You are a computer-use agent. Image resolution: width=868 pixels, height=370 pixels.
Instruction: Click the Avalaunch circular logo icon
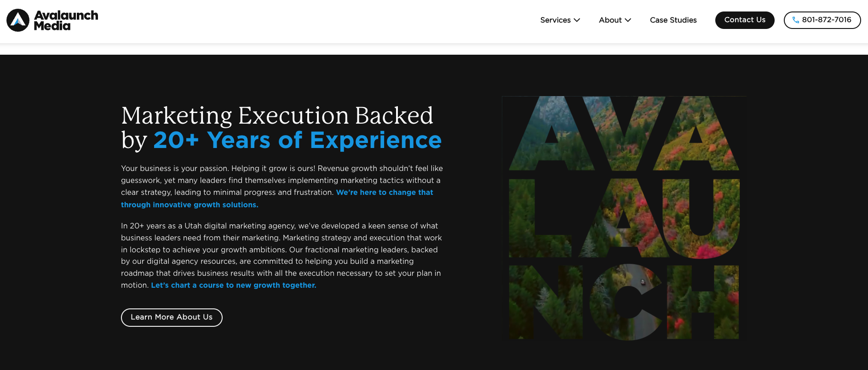pos(18,20)
